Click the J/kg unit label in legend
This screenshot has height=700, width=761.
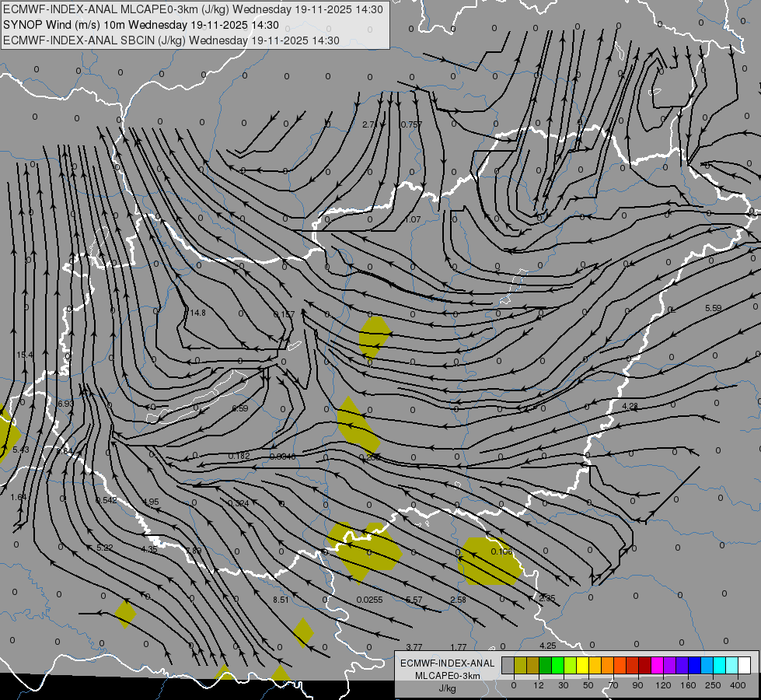448,688
